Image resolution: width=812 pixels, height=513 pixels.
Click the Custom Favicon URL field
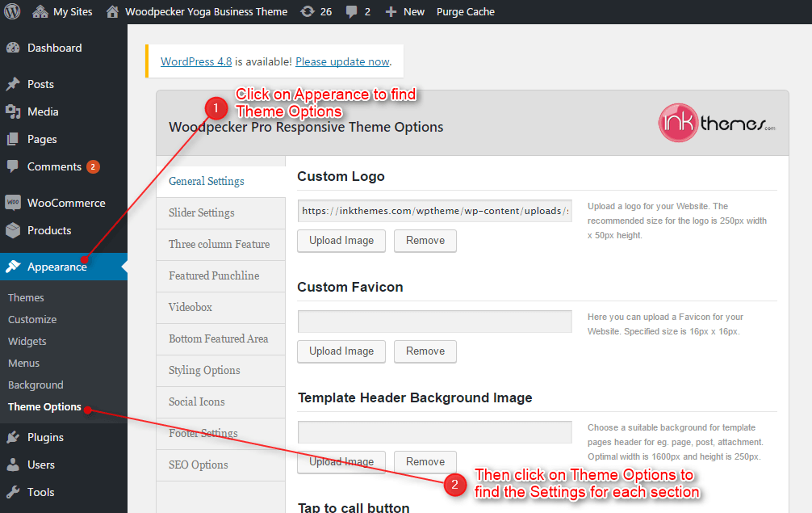(435, 322)
